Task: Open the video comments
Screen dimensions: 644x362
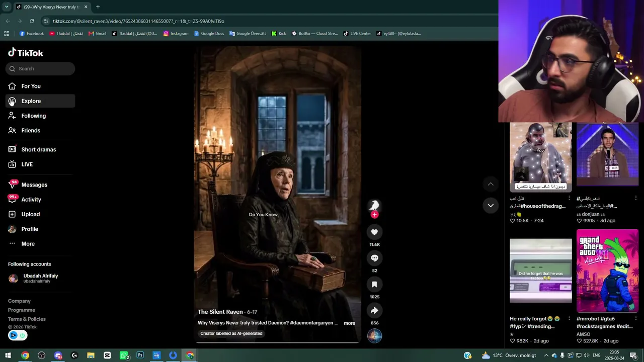Action: click(x=374, y=258)
